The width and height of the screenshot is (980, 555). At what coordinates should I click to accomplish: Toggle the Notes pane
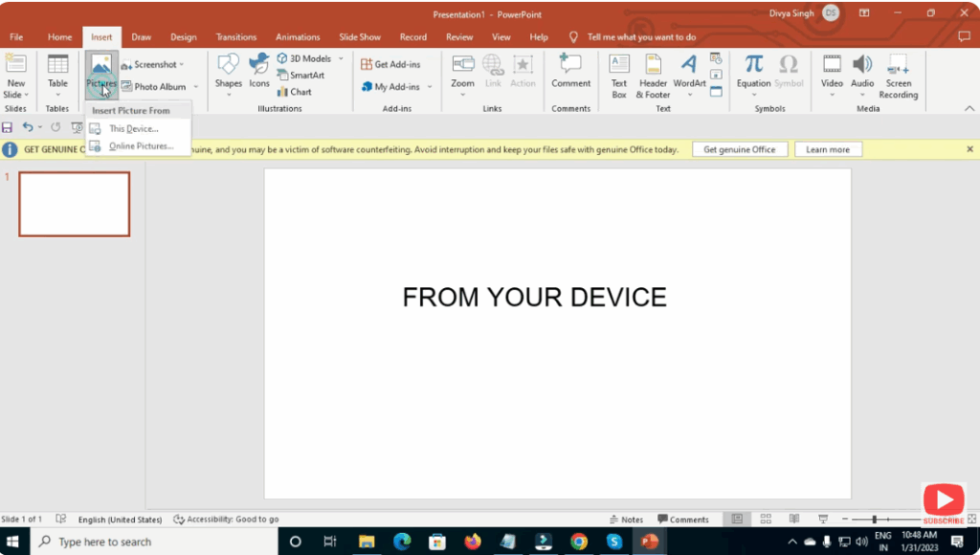626,520
